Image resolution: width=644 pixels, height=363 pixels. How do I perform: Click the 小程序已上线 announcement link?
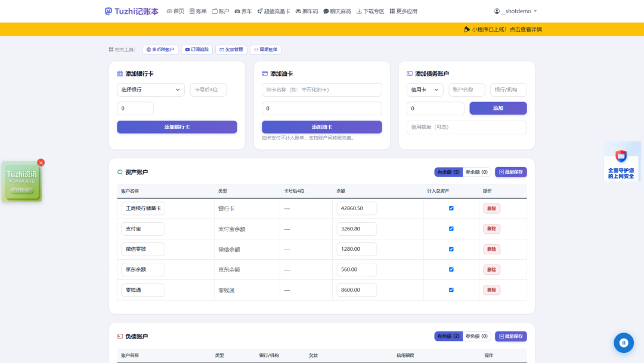pyautogui.click(x=503, y=29)
